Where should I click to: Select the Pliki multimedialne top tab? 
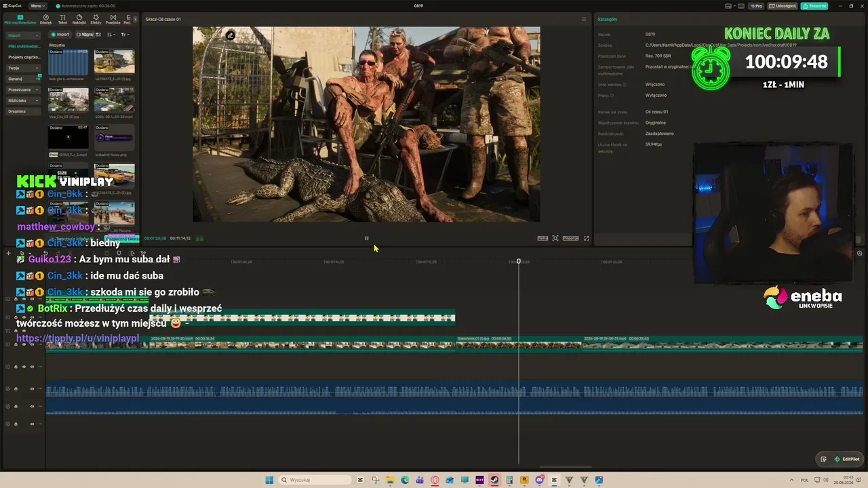20,19
